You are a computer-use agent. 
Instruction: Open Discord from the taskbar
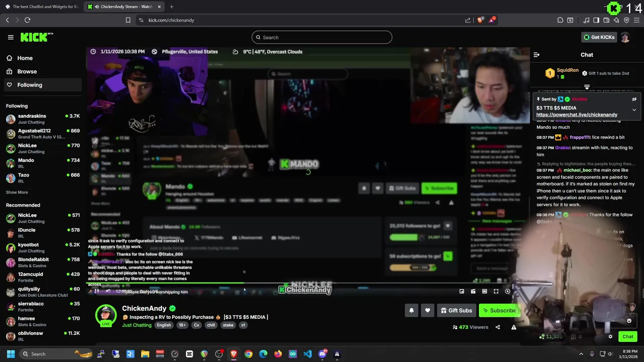click(x=323, y=354)
